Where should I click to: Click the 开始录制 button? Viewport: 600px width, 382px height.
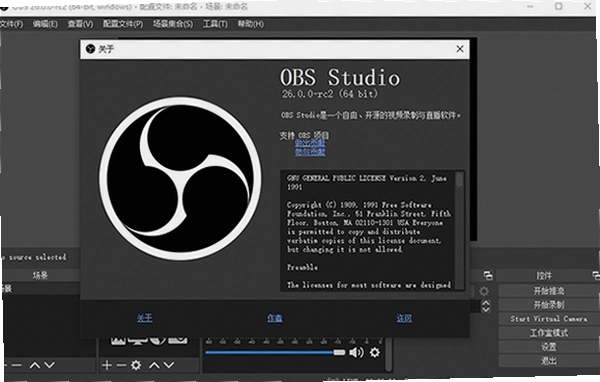(x=549, y=305)
